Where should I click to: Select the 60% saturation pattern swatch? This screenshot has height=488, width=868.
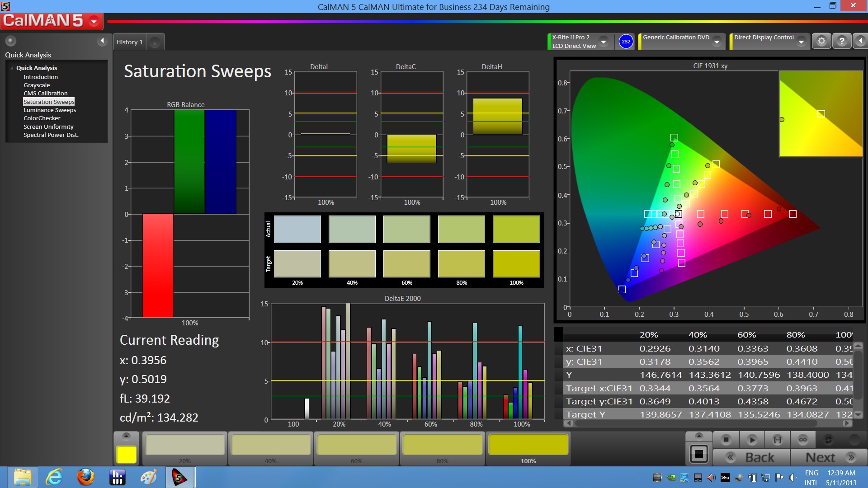point(357,448)
